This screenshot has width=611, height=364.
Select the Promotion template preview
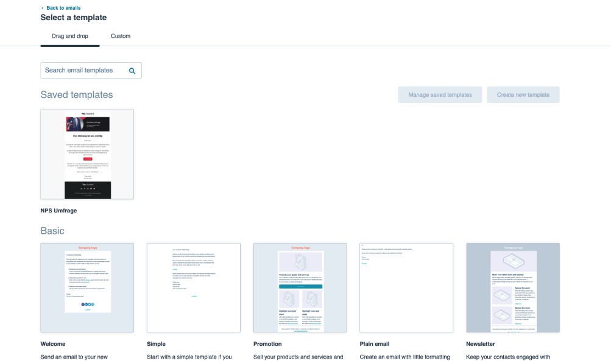click(300, 287)
